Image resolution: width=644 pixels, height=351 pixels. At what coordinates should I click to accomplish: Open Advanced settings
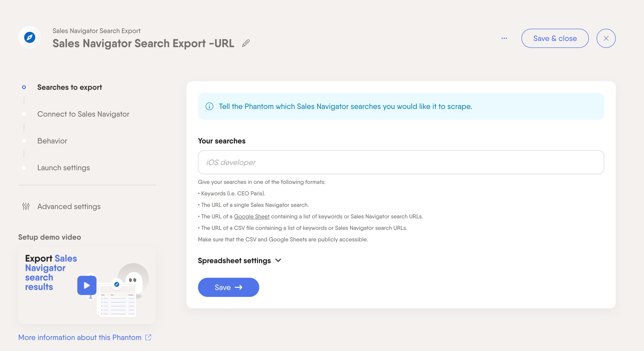(69, 206)
